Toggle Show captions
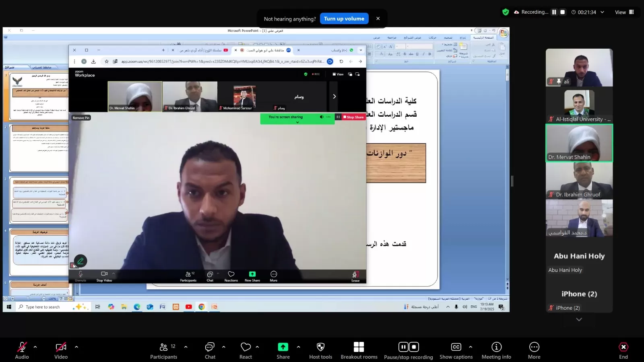Screen dimensions: 644x362 coord(456,350)
